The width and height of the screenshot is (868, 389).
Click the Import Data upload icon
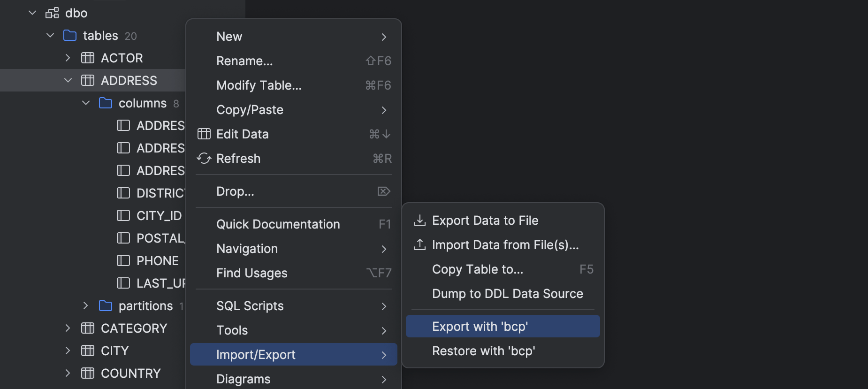pos(419,245)
